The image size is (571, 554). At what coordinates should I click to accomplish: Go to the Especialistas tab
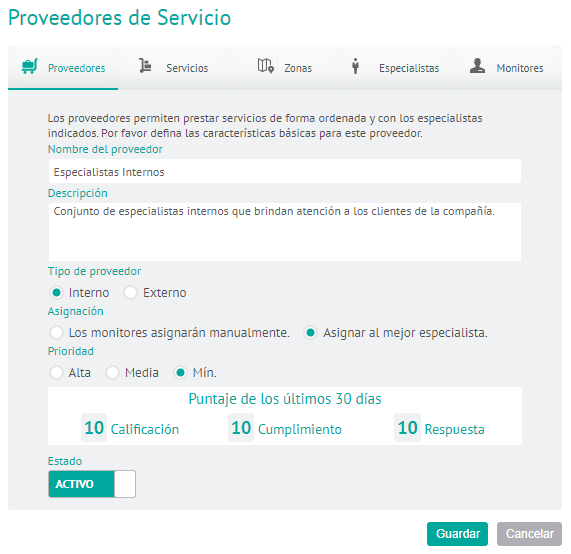click(395, 67)
